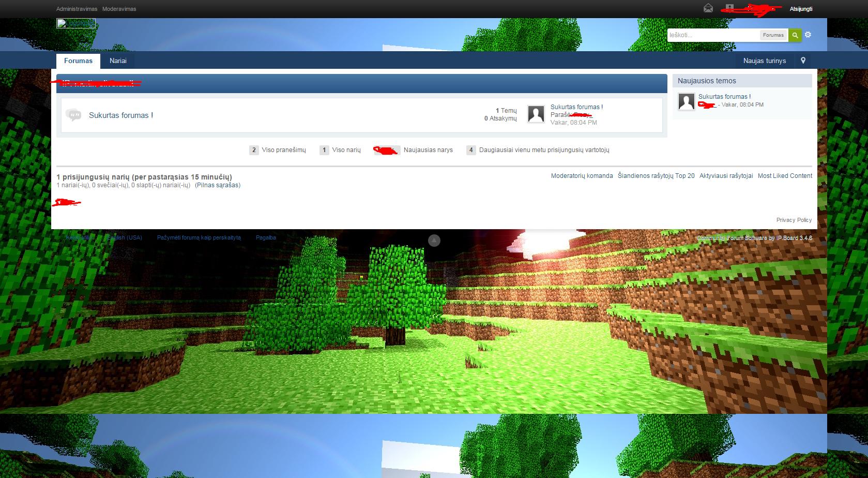Open Moderatorių komanda link
This screenshot has height=478, width=868.
click(x=582, y=176)
